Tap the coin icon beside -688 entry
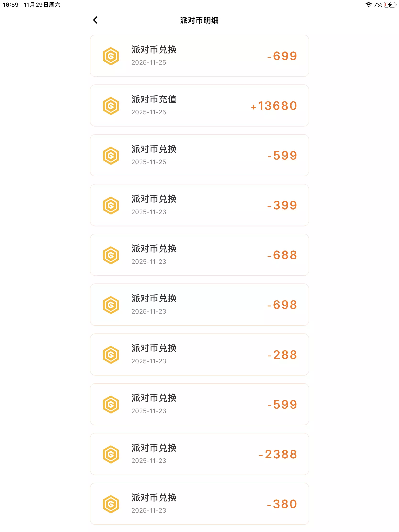Image resolution: width=399 pixels, height=532 pixels. click(111, 255)
